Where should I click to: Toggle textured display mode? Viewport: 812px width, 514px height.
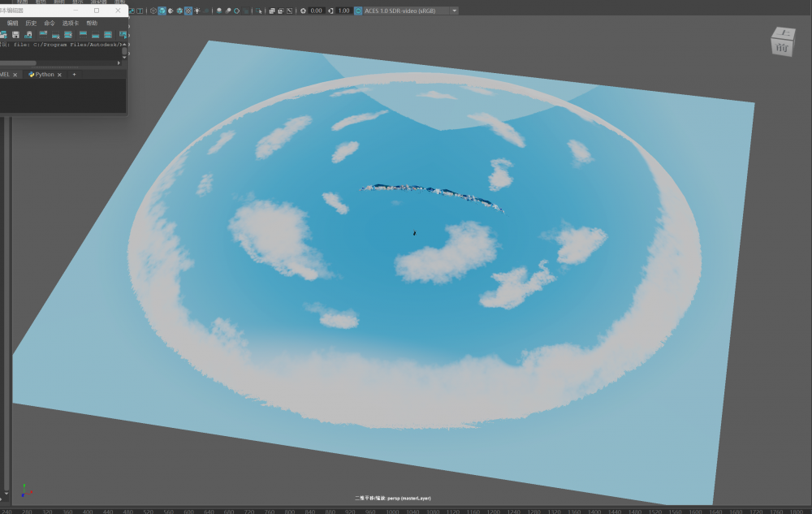[x=188, y=11]
